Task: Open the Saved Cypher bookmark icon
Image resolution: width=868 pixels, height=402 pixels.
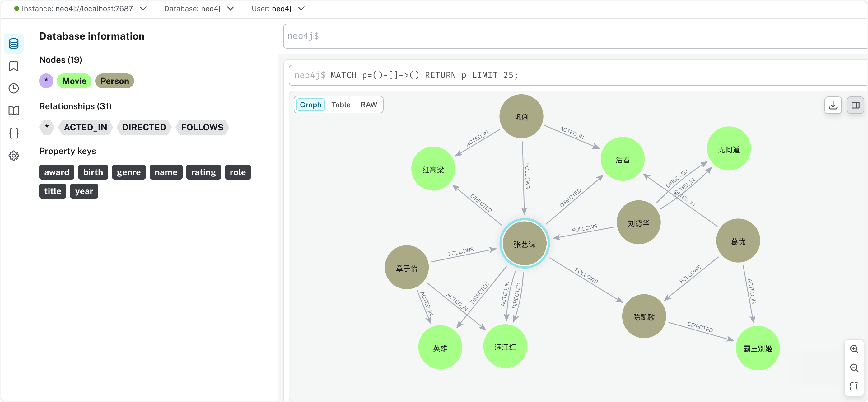Action: 13,66
